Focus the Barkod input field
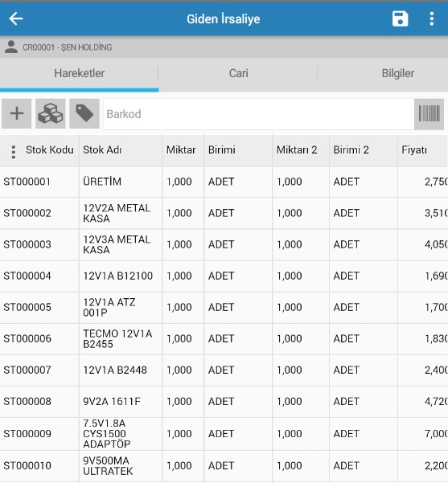448x483 pixels. click(259, 114)
